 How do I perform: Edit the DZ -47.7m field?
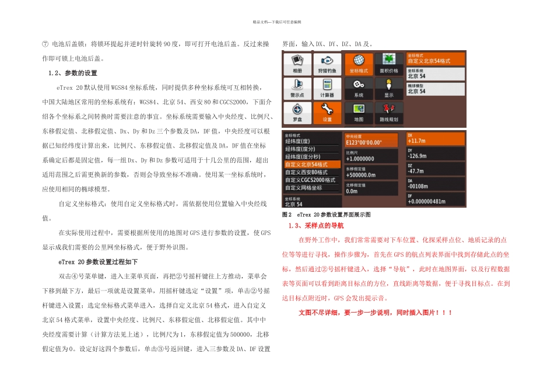coord(435,169)
